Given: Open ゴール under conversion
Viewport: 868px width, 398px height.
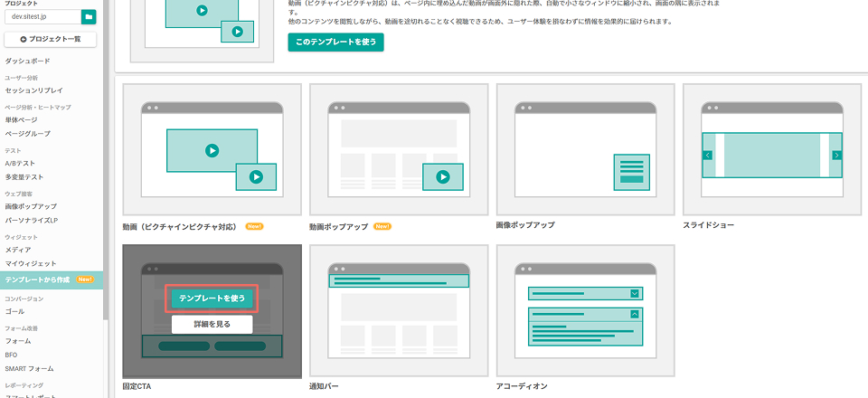Looking at the screenshot, I should 14,312.
